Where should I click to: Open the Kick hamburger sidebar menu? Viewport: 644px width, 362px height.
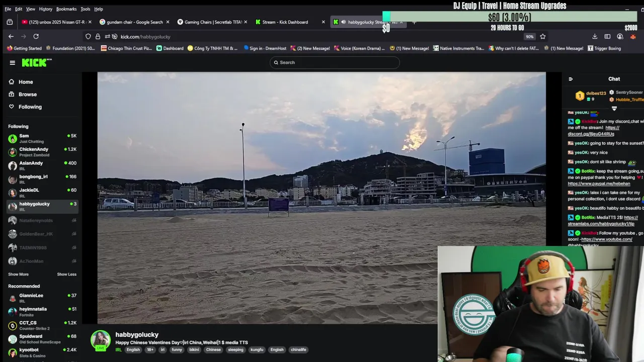tap(12, 63)
